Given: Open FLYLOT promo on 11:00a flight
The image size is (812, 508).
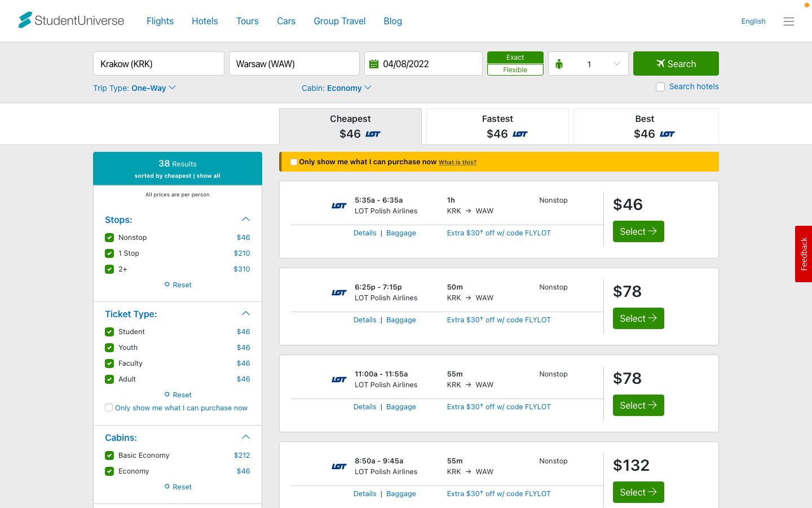Looking at the screenshot, I should point(499,407).
